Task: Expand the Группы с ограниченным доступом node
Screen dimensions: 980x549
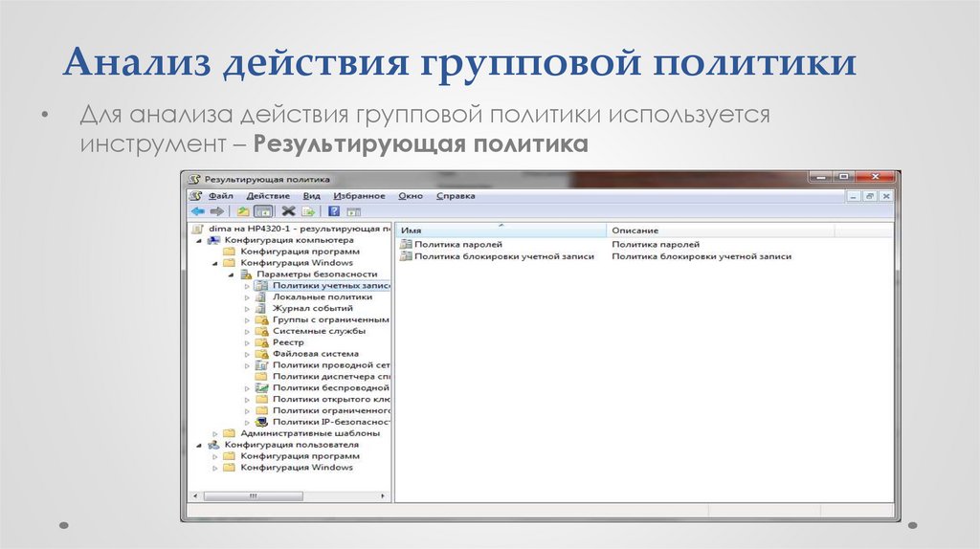Action: point(247,320)
